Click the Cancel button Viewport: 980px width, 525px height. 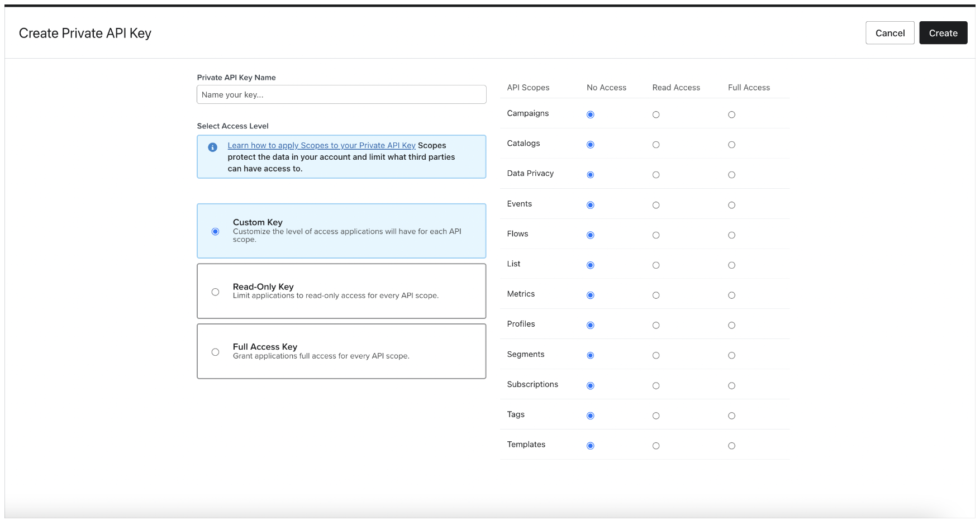click(889, 33)
